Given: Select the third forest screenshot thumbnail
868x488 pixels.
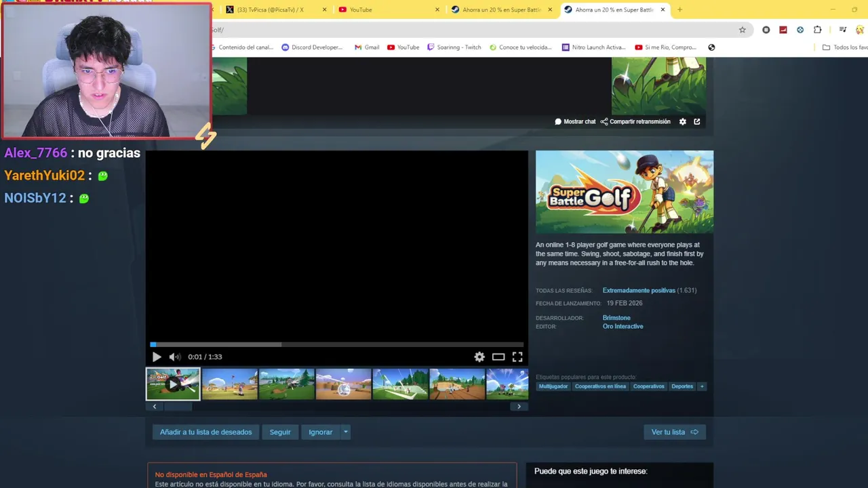Looking at the screenshot, I should (287, 384).
